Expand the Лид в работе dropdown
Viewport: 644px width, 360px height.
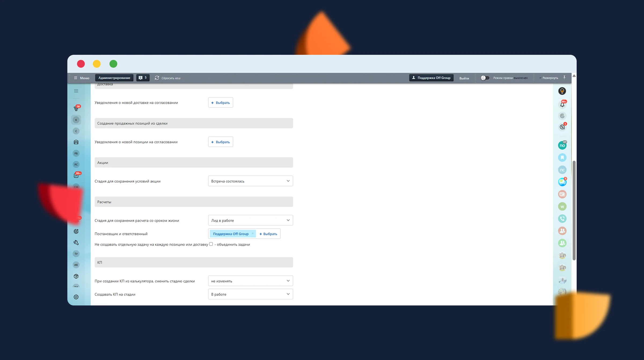click(x=250, y=220)
